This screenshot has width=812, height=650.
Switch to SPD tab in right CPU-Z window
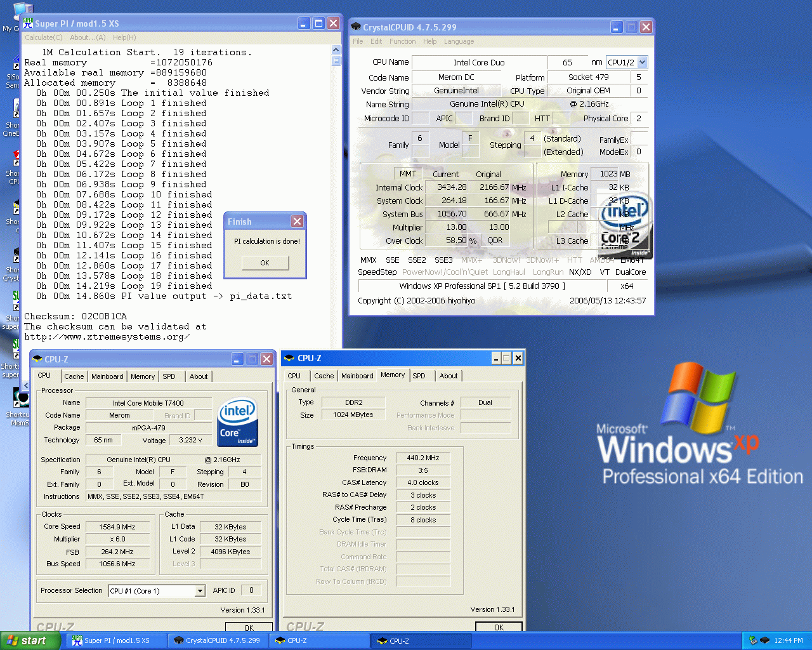coord(419,376)
